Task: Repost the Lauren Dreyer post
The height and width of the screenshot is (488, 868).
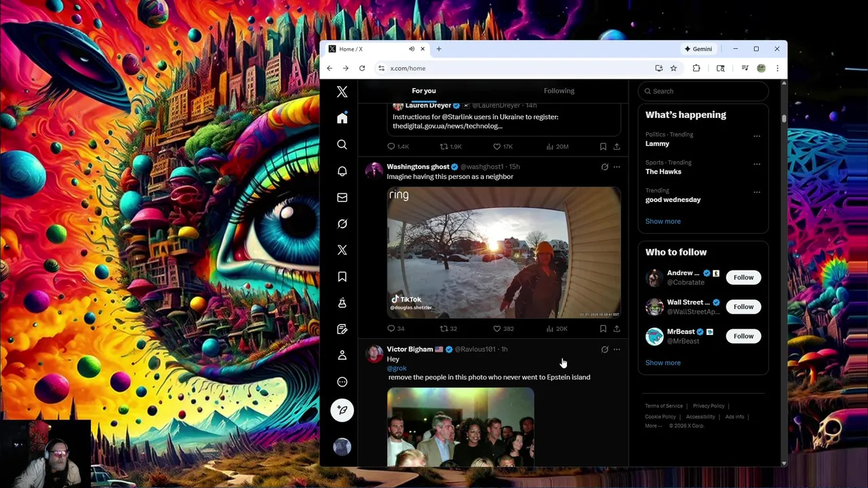Action: (451, 146)
